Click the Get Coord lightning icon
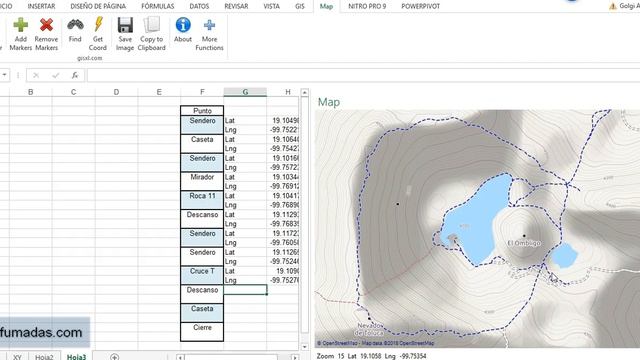 (98, 24)
